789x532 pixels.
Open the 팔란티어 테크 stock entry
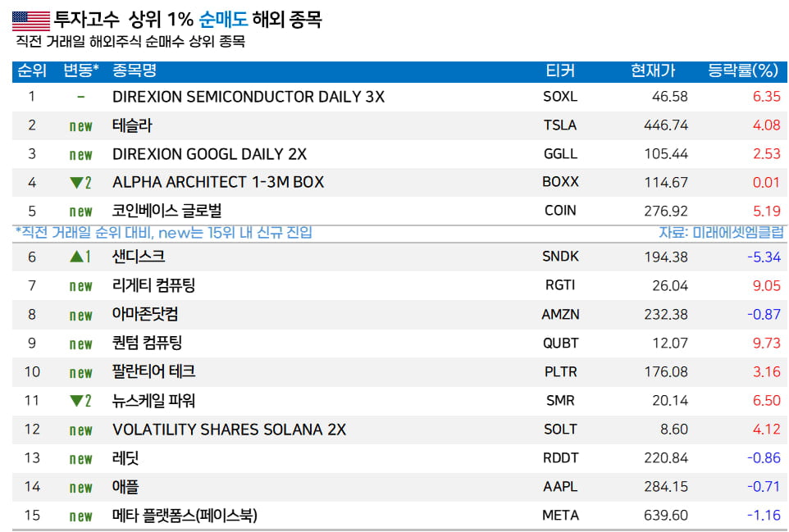click(153, 372)
